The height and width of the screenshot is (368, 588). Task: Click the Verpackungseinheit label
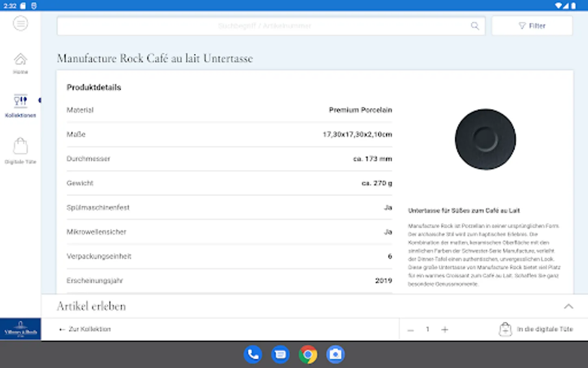99,256
